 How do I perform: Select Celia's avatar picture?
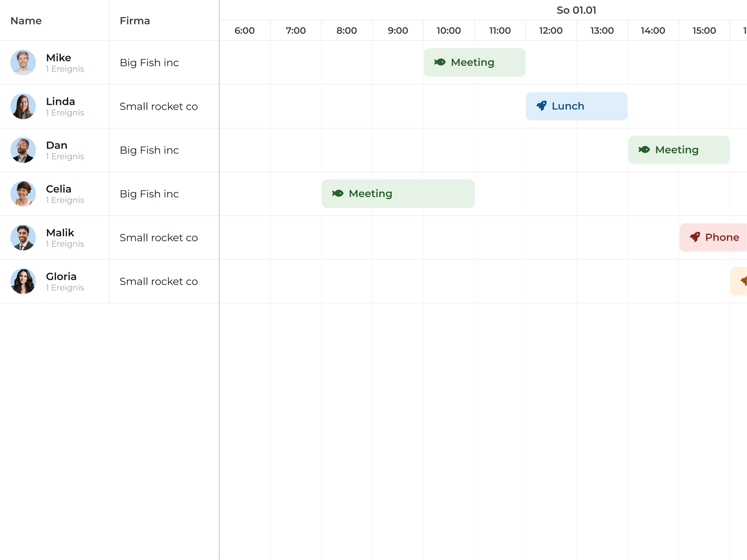point(23,194)
